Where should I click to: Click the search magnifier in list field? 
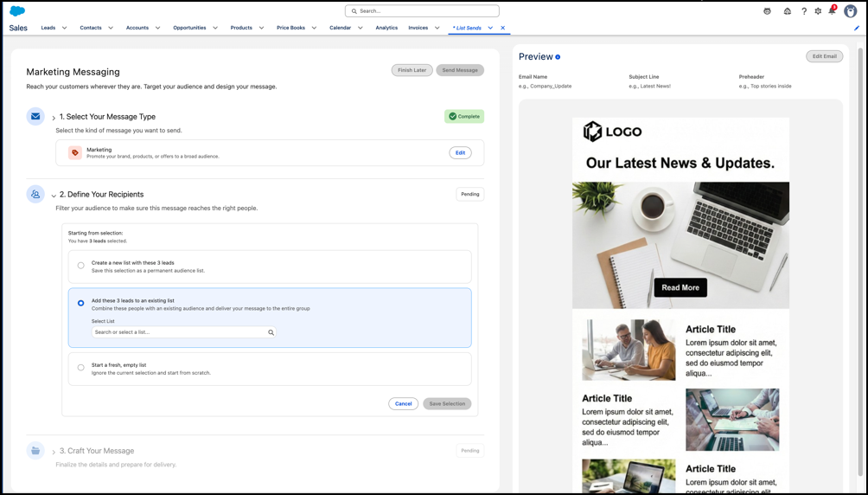point(271,332)
